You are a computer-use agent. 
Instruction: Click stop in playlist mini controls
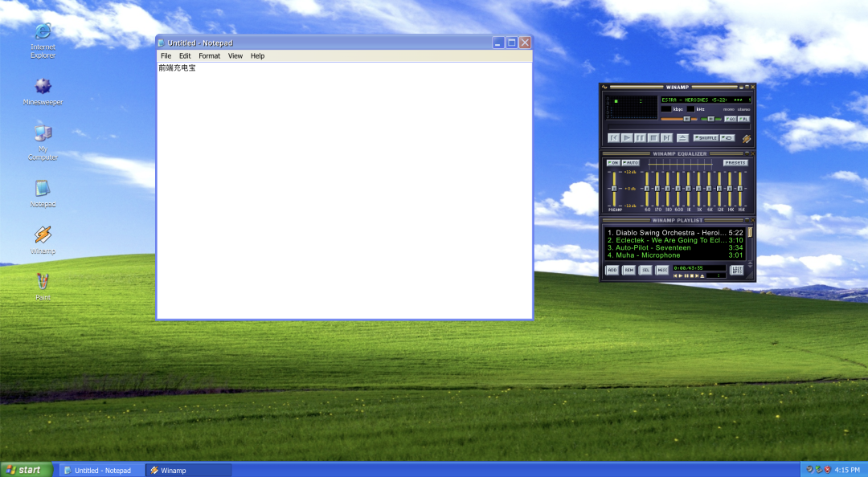pos(692,275)
